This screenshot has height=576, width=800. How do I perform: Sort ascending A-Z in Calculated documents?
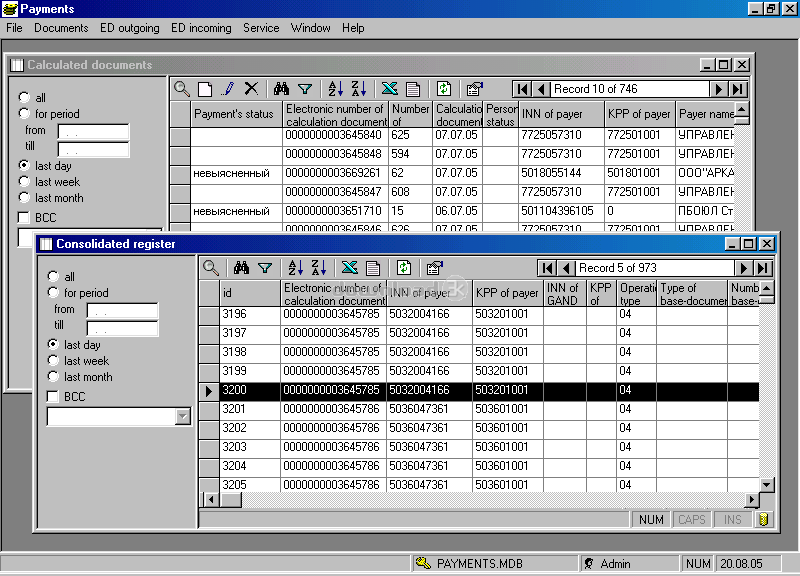(335, 89)
